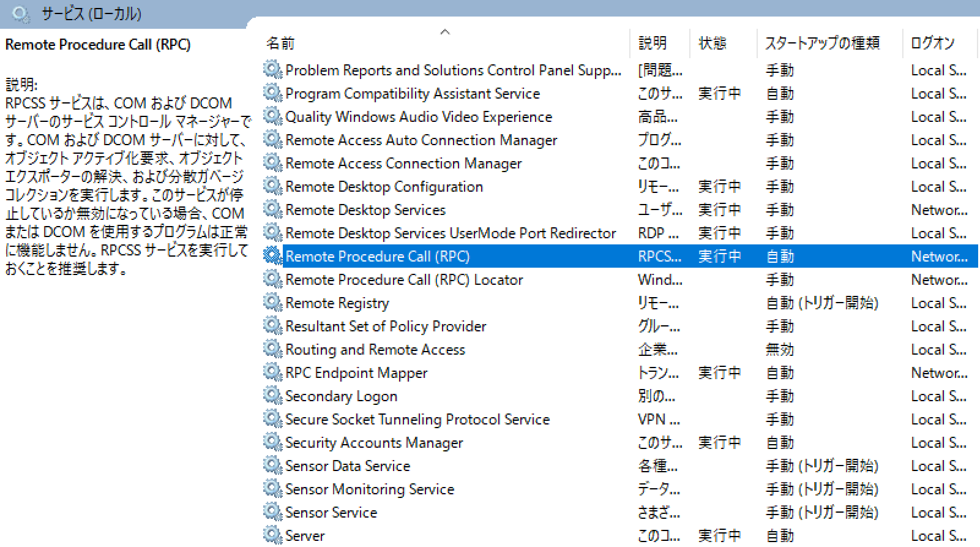The width and height of the screenshot is (980, 547).
Task: Click the 説明 column header
Action: click(x=653, y=43)
